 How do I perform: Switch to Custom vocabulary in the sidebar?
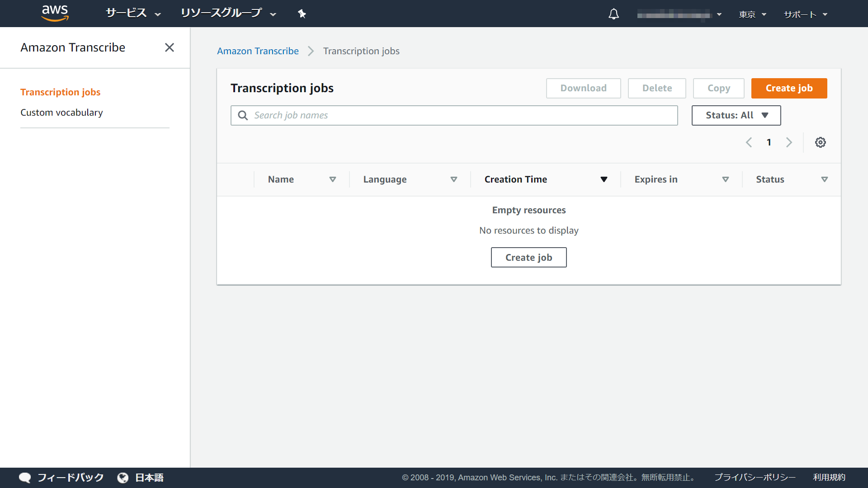click(x=61, y=113)
